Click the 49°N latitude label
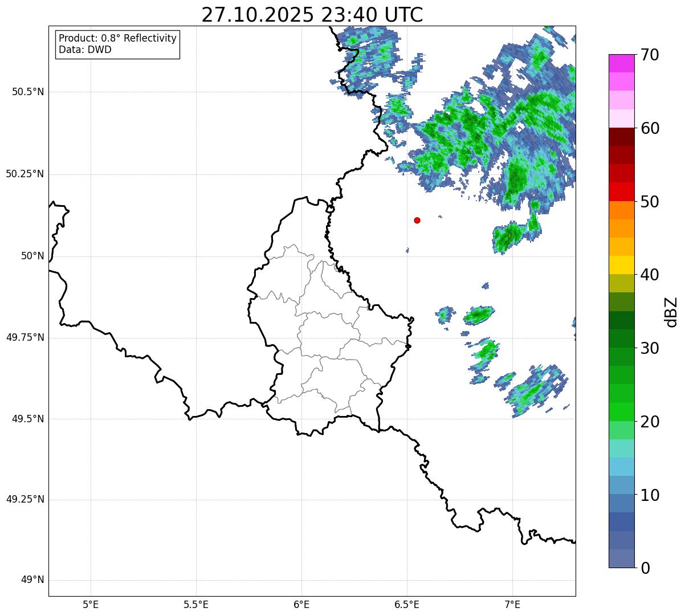This screenshot has width=685, height=616. pyautogui.click(x=32, y=580)
